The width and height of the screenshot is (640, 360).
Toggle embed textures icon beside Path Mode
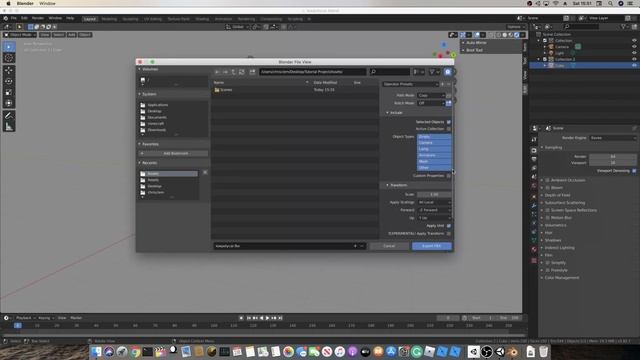point(449,96)
